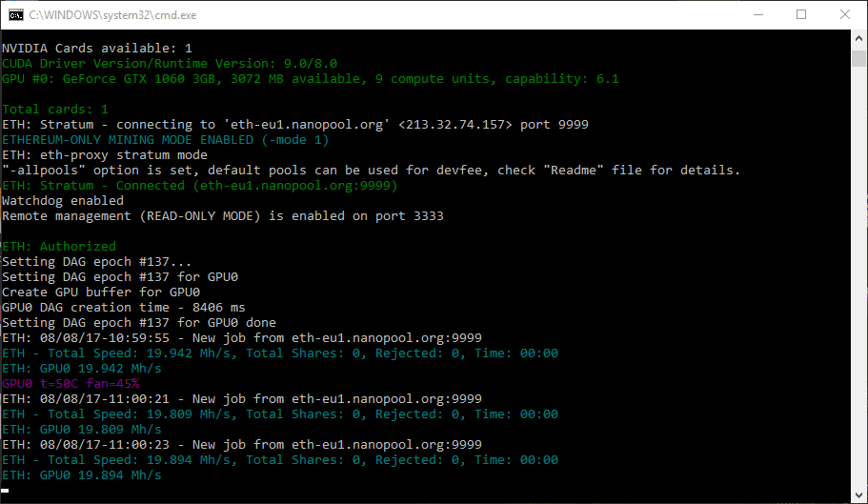Click the "ETH: eth-proxy stratum mode" line
The image size is (868, 504).
click(x=105, y=155)
